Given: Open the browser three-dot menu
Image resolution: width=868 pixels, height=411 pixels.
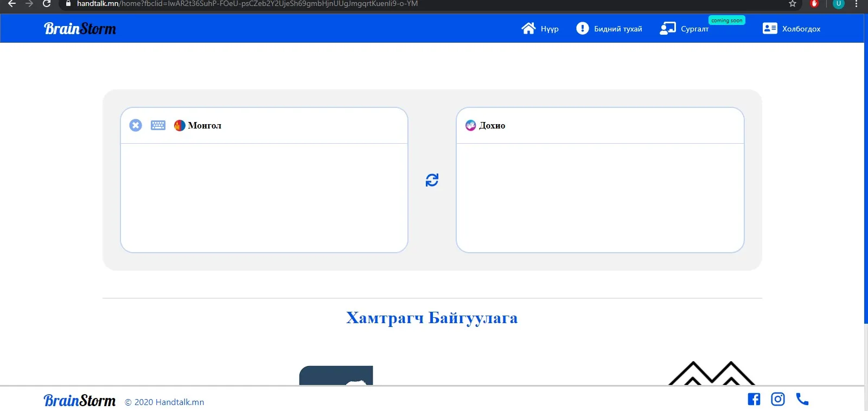Looking at the screenshot, I should [x=857, y=4].
